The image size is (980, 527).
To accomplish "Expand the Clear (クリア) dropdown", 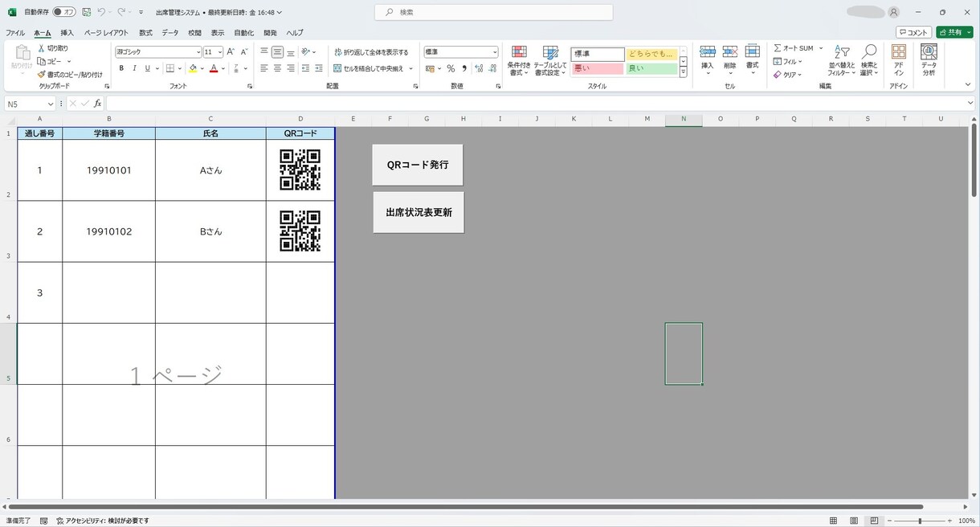I will (x=800, y=75).
